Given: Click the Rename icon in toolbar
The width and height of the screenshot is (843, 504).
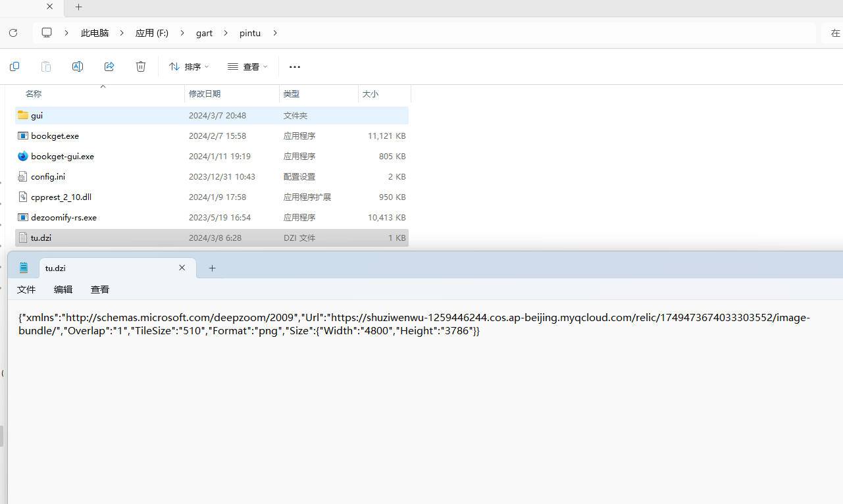Looking at the screenshot, I should tap(78, 66).
